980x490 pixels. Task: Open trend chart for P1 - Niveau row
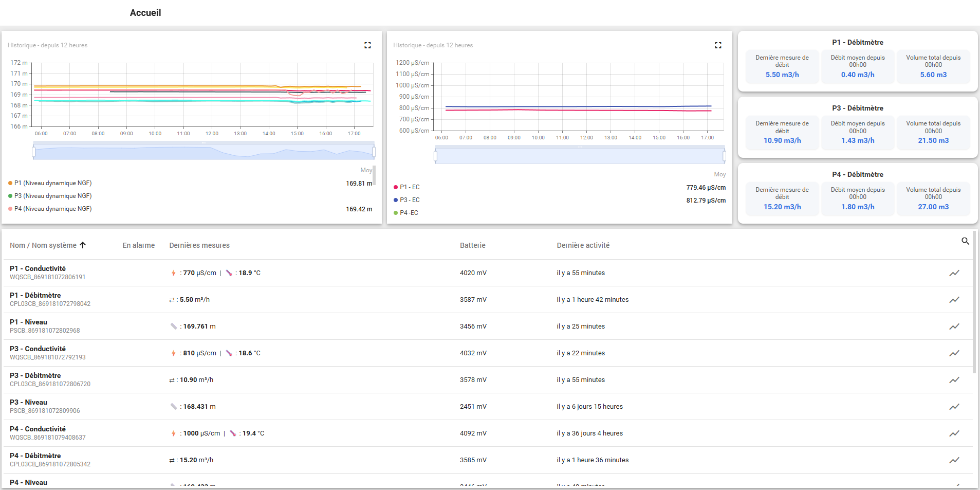954,326
